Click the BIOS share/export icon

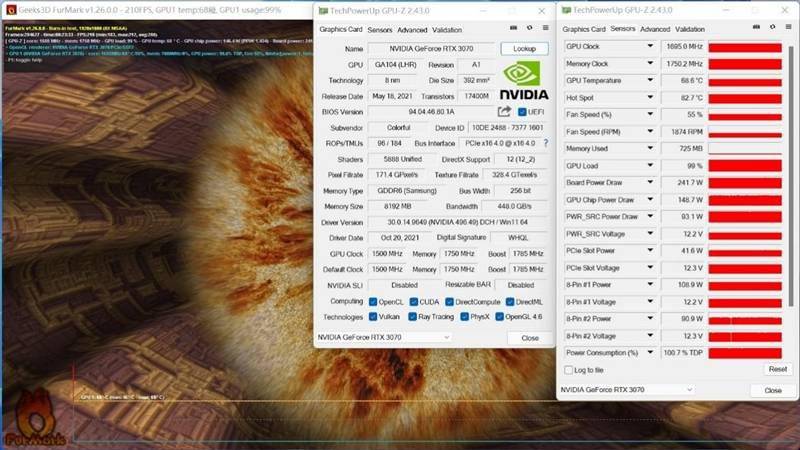pyautogui.click(x=504, y=111)
